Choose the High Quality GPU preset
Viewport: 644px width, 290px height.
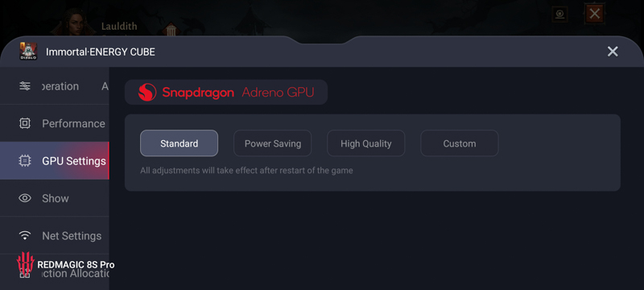point(366,143)
